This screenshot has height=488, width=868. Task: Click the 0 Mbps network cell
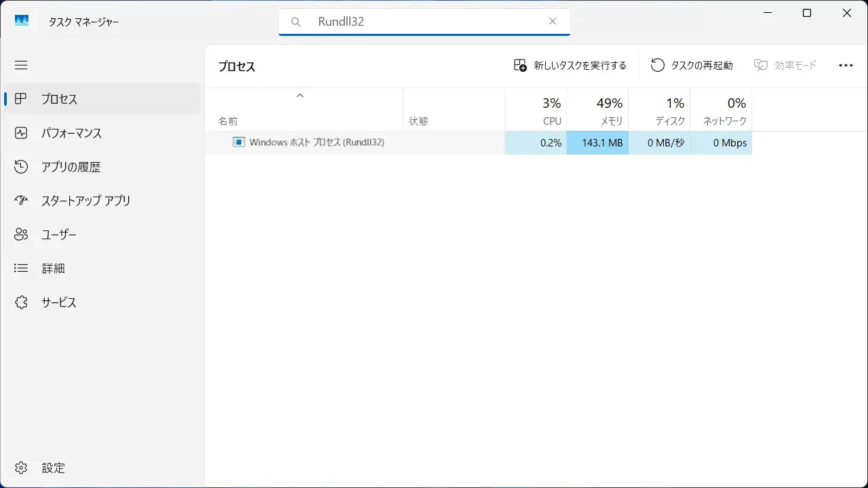click(721, 143)
